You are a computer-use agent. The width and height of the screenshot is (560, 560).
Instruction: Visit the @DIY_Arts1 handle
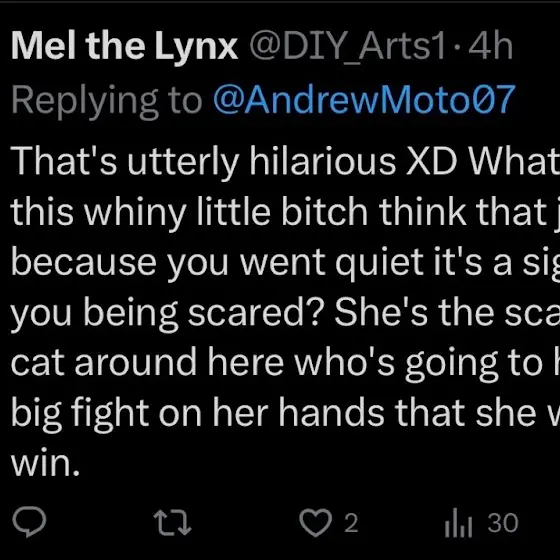[347, 48]
